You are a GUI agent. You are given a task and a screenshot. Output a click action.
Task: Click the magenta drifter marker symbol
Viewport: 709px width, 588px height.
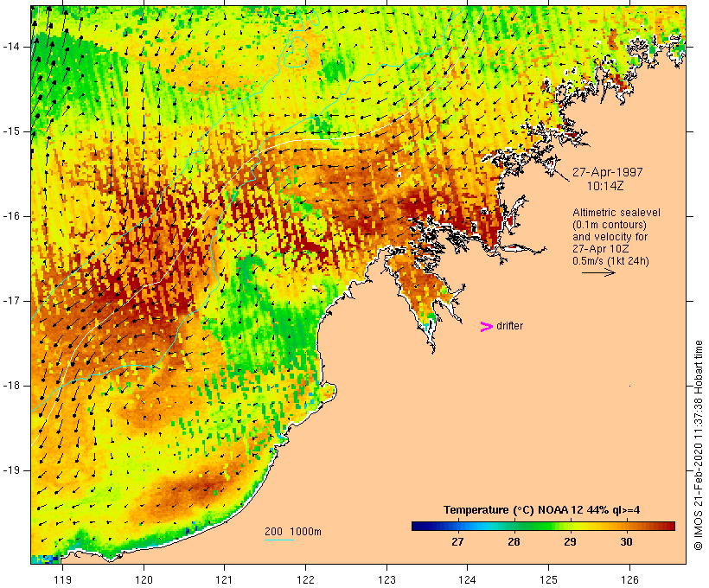(486, 327)
